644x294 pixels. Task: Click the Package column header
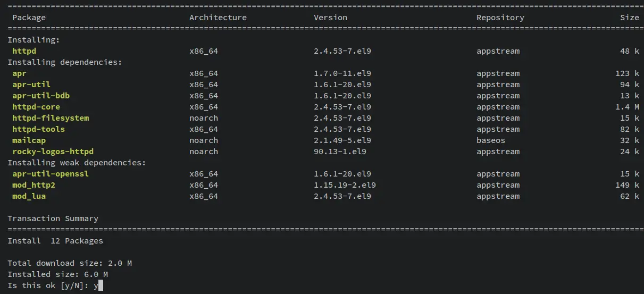coord(29,18)
